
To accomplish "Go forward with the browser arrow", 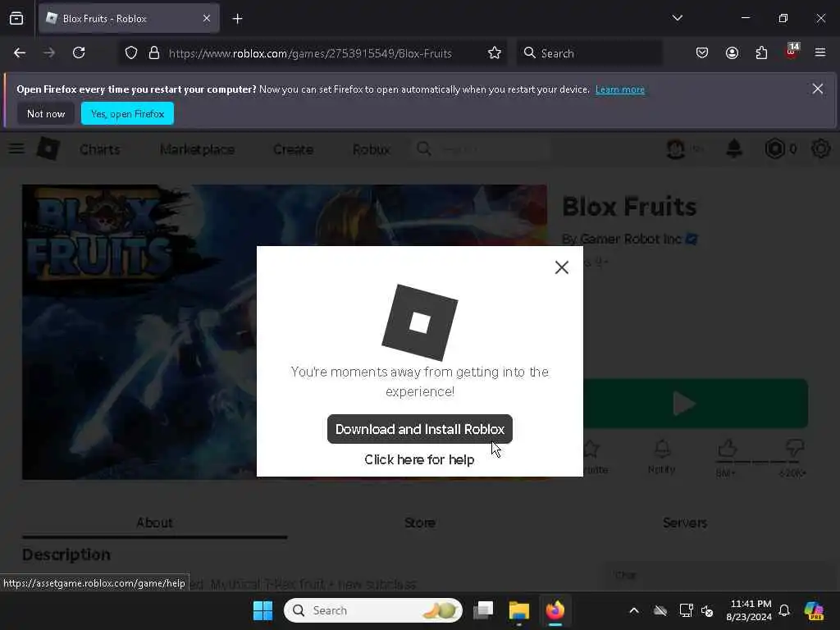I will 49,53.
